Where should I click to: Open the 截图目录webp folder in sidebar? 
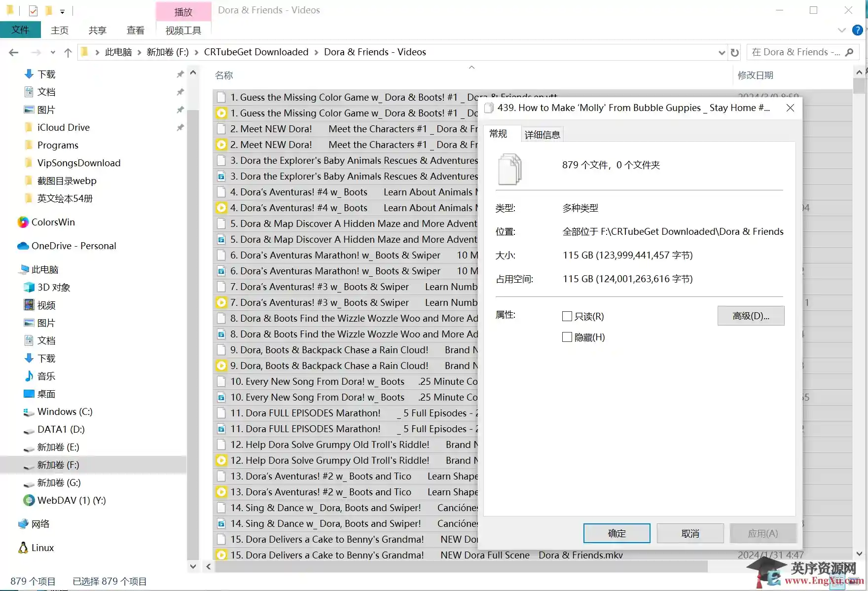(67, 181)
